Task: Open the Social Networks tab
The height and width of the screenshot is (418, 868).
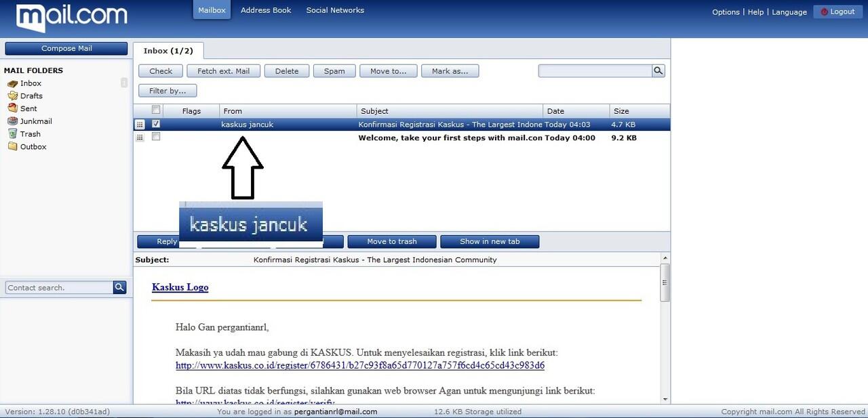Action: point(335,10)
